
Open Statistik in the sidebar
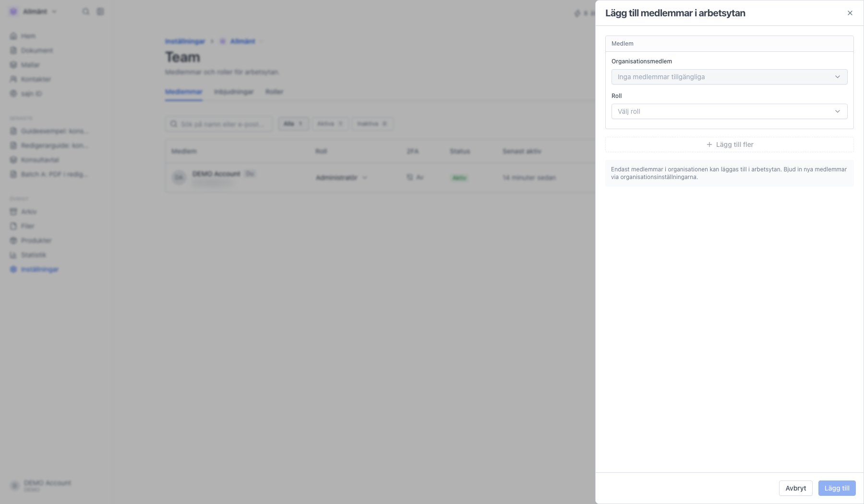(x=28, y=255)
